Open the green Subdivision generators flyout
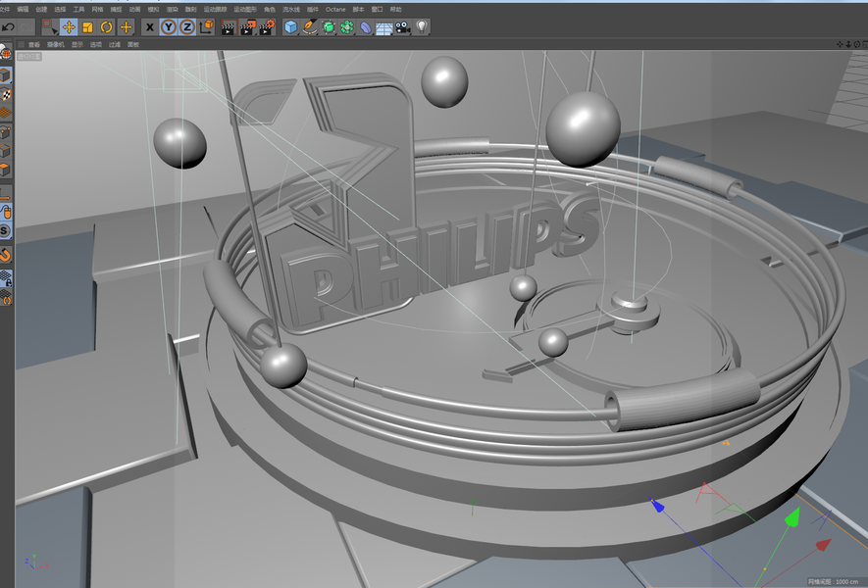This screenshot has width=868, height=588. 329,27
